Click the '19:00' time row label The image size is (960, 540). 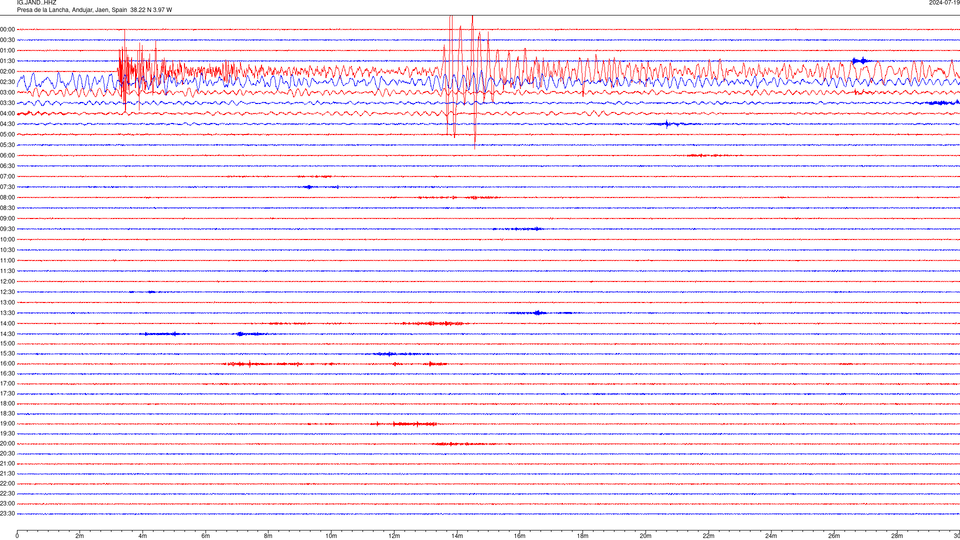[x=7, y=424]
